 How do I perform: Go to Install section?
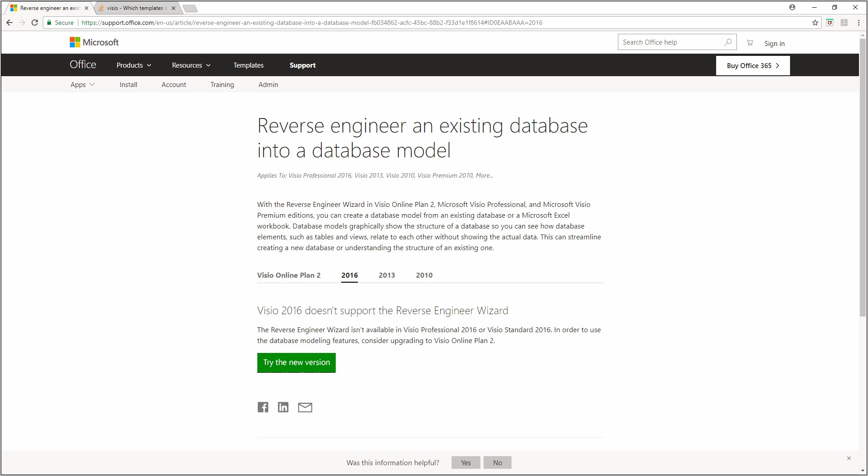pos(128,85)
